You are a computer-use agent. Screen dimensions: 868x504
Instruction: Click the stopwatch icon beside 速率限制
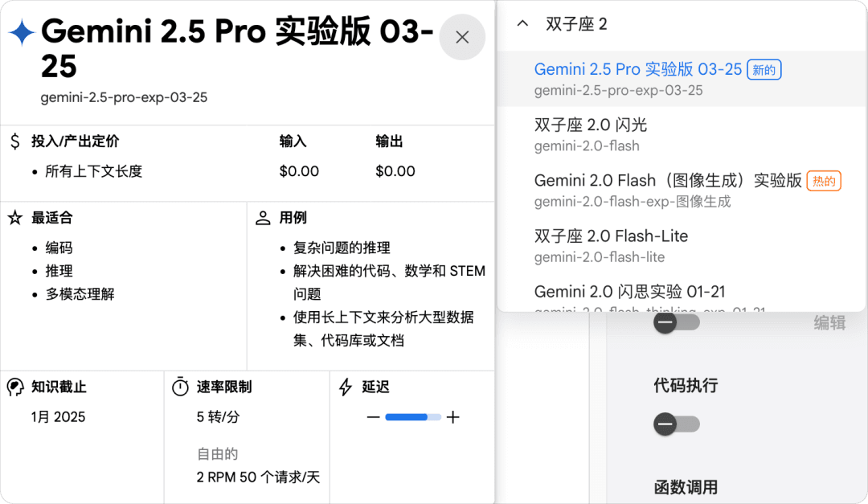[x=181, y=387]
